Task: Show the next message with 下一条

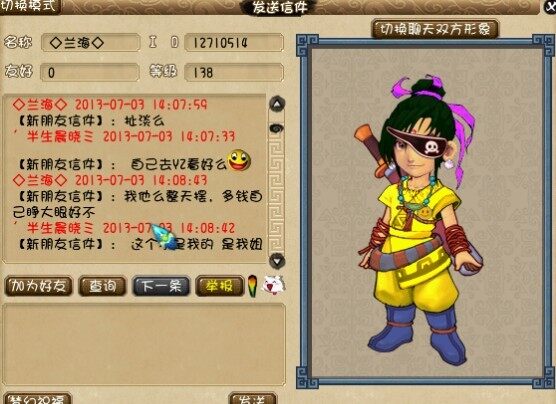Action: (161, 286)
